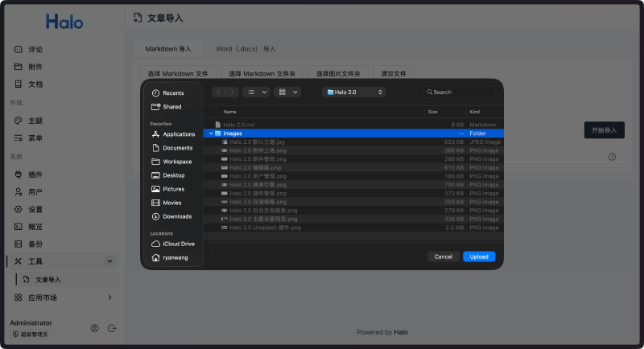Click the clock icon below the start import button

[612, 156]
